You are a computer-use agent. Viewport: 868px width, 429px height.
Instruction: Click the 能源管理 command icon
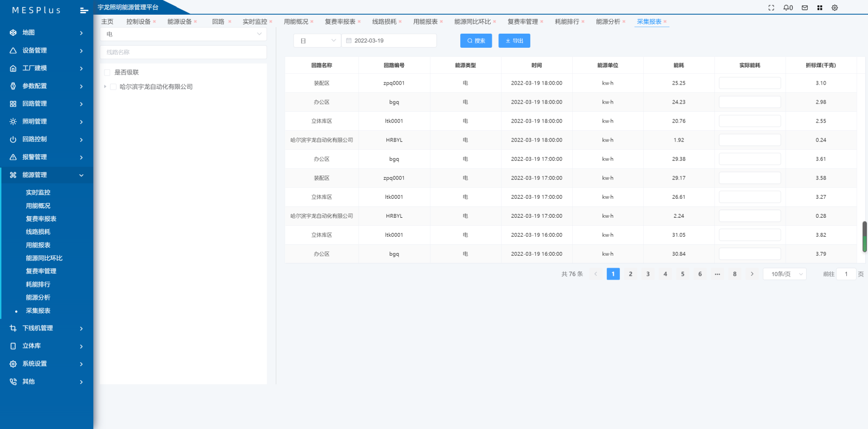click(13, 175)
